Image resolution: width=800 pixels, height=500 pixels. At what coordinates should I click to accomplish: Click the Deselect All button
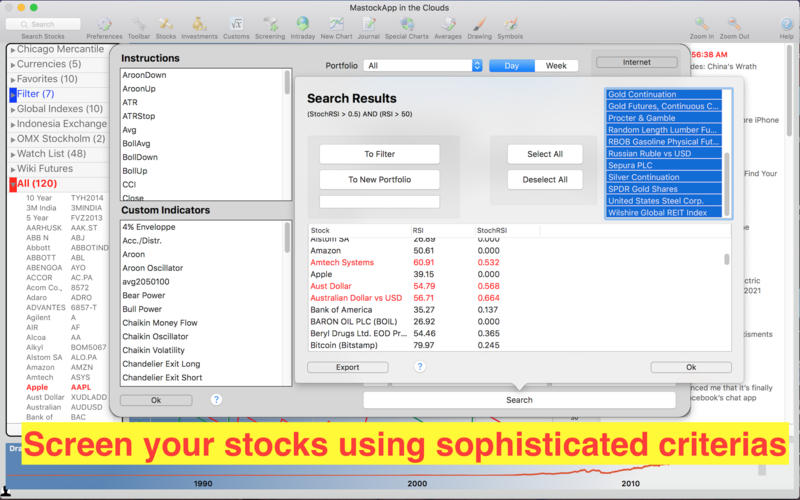pos(545,180)
